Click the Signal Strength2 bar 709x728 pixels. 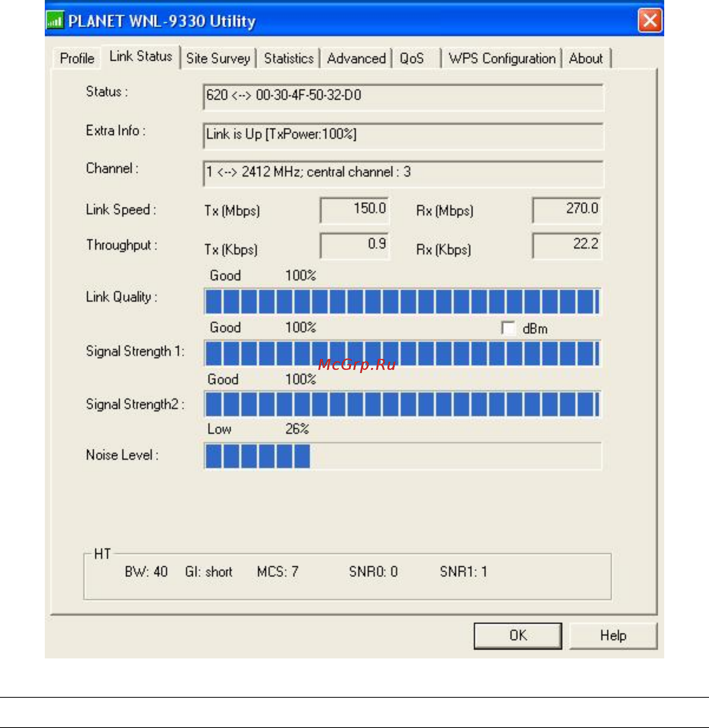(402, 404)
